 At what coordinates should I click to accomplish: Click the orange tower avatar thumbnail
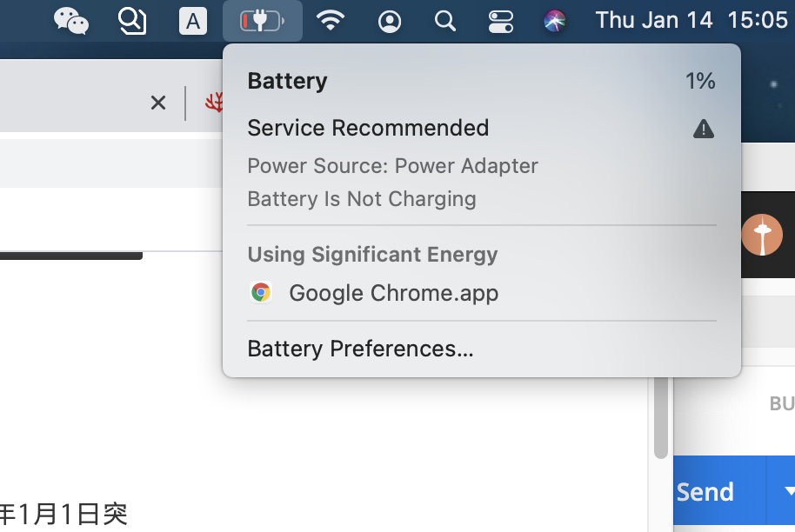point(762,235)
